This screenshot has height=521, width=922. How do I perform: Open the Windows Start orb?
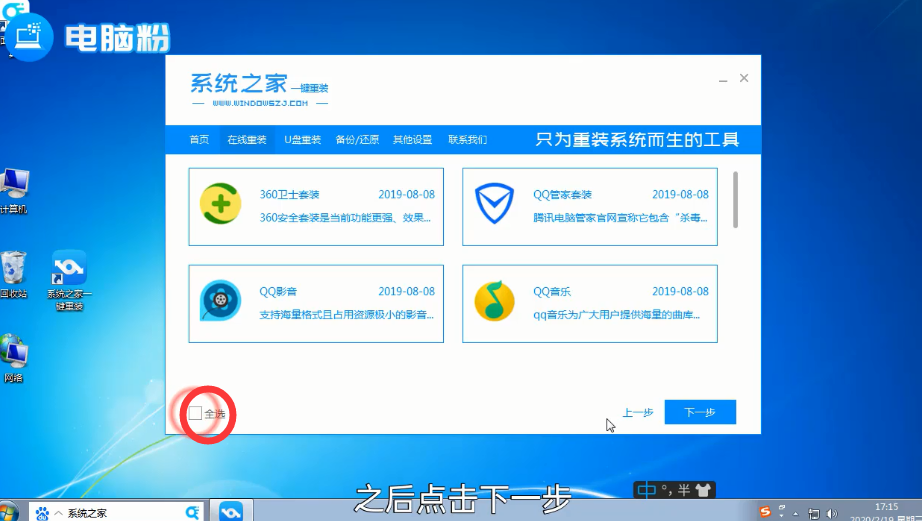tap(9, 512)
